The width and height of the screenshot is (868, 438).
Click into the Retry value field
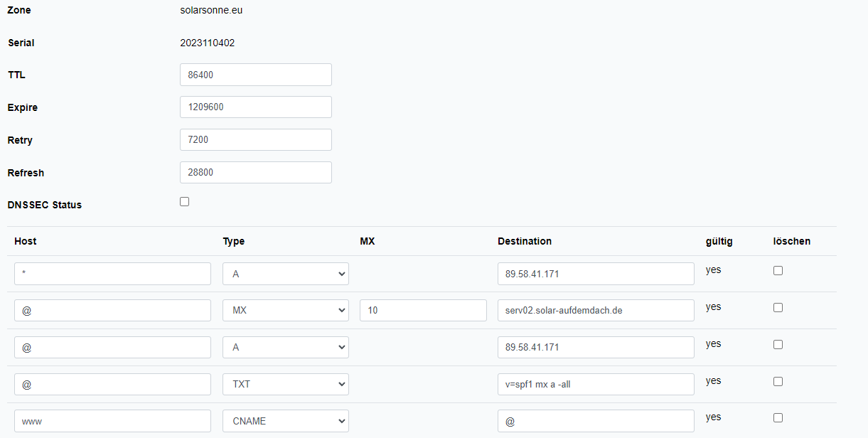pyautogui.click(x=255, y=140)
